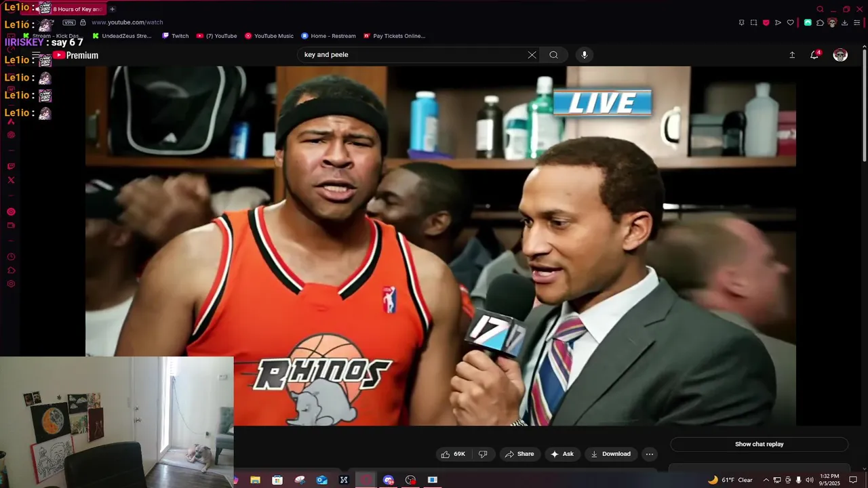The width and height of the screenshot is (868, 488).
Task: Open the Pay Tickets Online bookmark
Action: coord(394,36)
